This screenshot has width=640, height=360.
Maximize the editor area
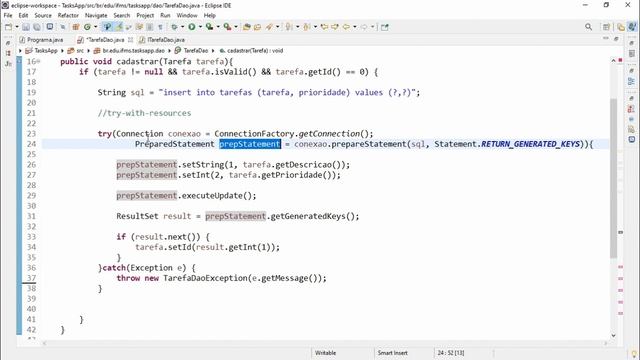(x=616, y=39)
